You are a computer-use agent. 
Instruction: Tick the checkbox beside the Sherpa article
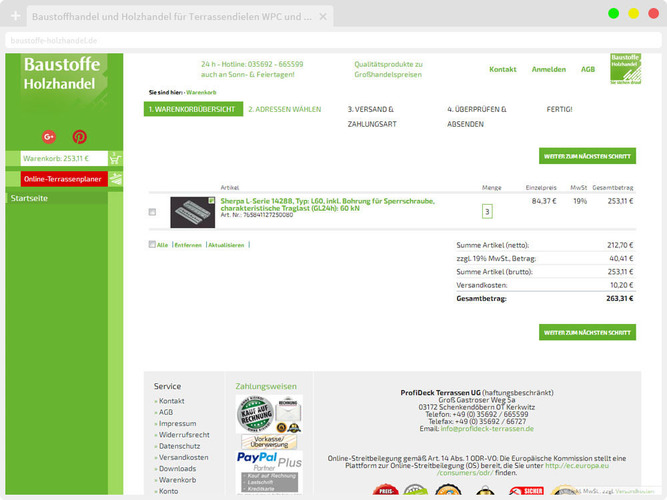coord(152,212)
